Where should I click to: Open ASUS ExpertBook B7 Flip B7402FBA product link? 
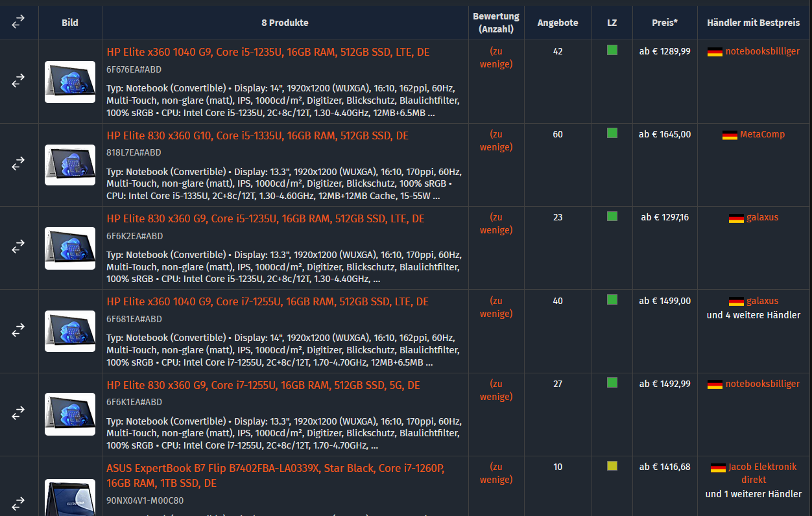point(276,476)
